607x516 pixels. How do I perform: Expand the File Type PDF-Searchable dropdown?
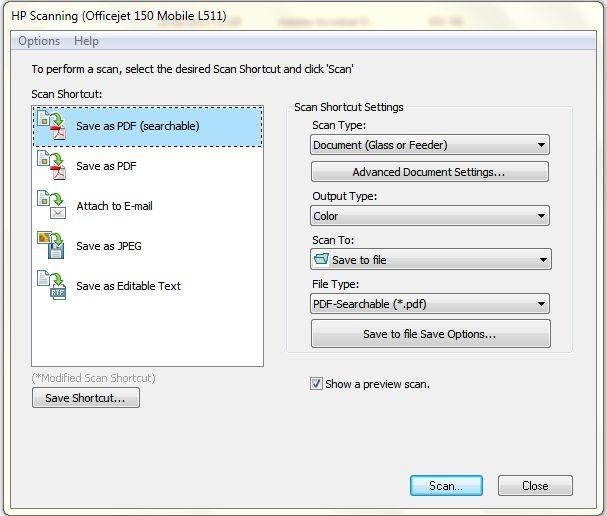pos(541,304)
